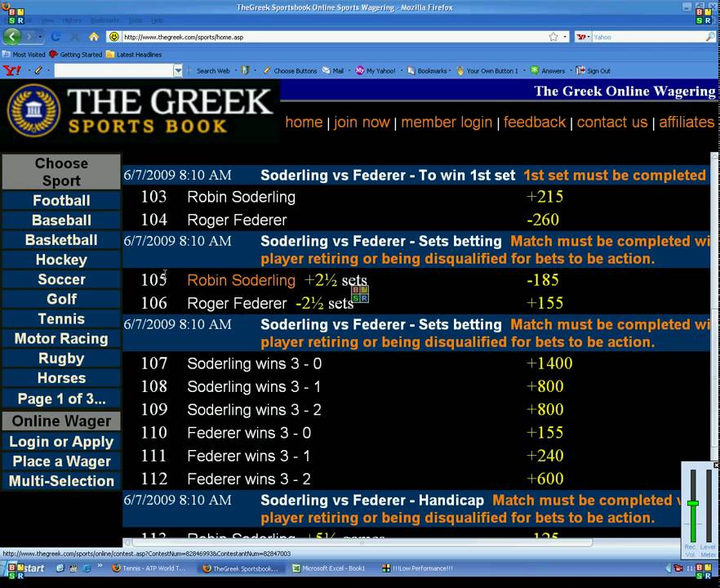Click the address bar URL field
The image size is (720, 588).
(x=336, y=37)
